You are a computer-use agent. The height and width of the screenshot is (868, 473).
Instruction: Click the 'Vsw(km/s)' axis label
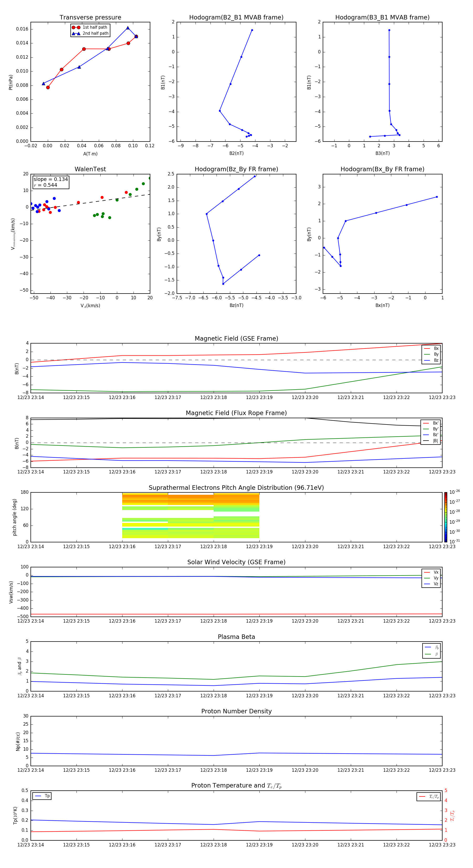tap(11, 592)
